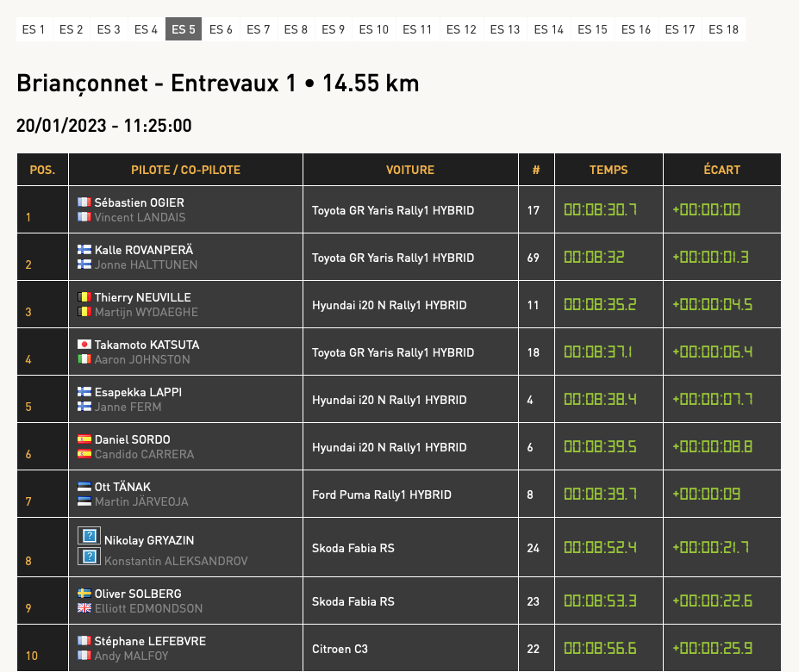
Task: Open the ES 13 stage tab
Action: tap(505, 29)
